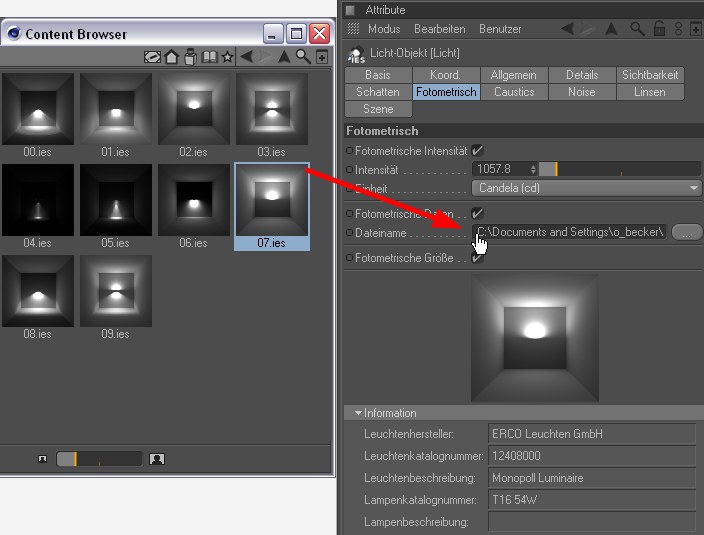The image size is (704, 535).
Task: Open the Einheit Candela (cd) dropdown
Action: pyautogui.click(x=586, y=188)
